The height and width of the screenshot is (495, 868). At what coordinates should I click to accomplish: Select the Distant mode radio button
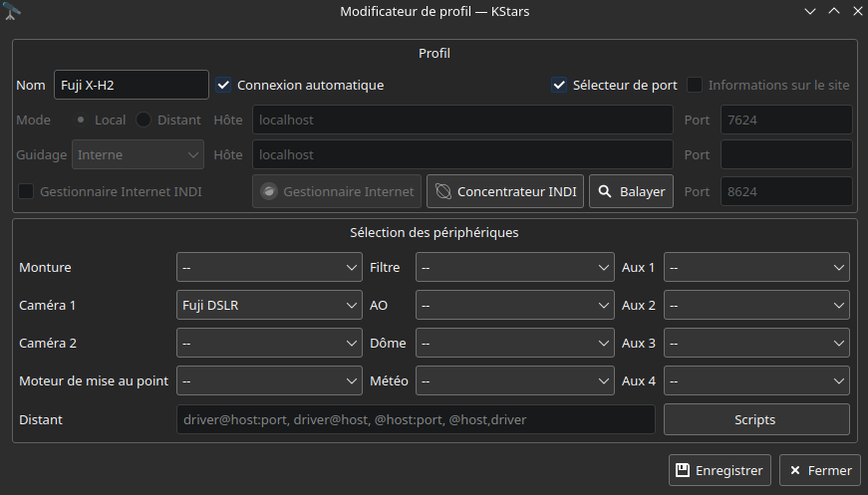point(144,120)
